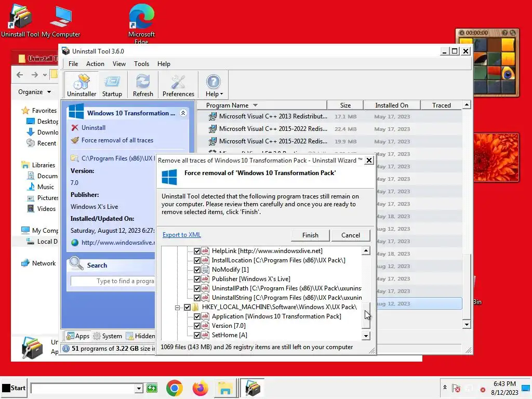The width and height of the screenshot is (532, 399).
Task: Select the 22.4 MB Visual C++ 2015-2022 row
Action: coord(329,129)
